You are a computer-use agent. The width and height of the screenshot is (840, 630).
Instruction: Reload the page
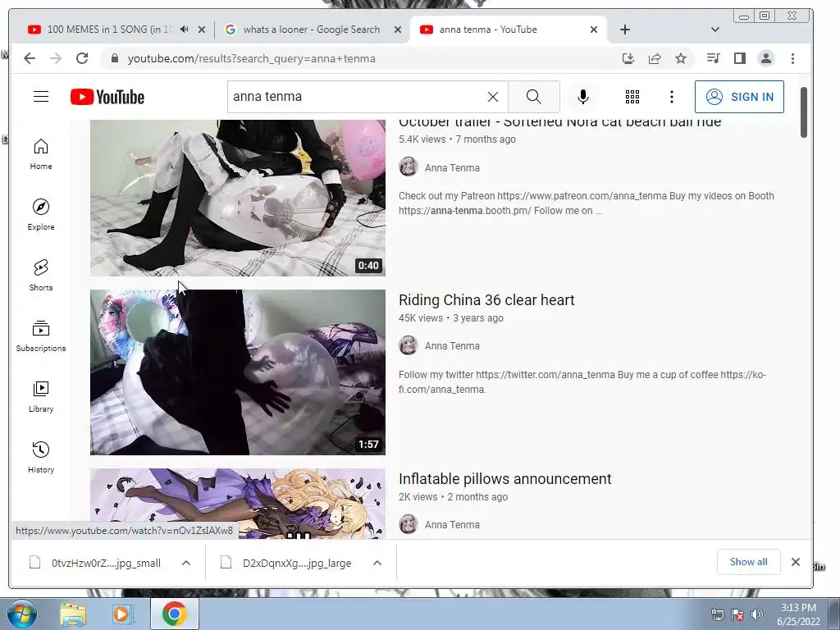[x=82, y=58]
